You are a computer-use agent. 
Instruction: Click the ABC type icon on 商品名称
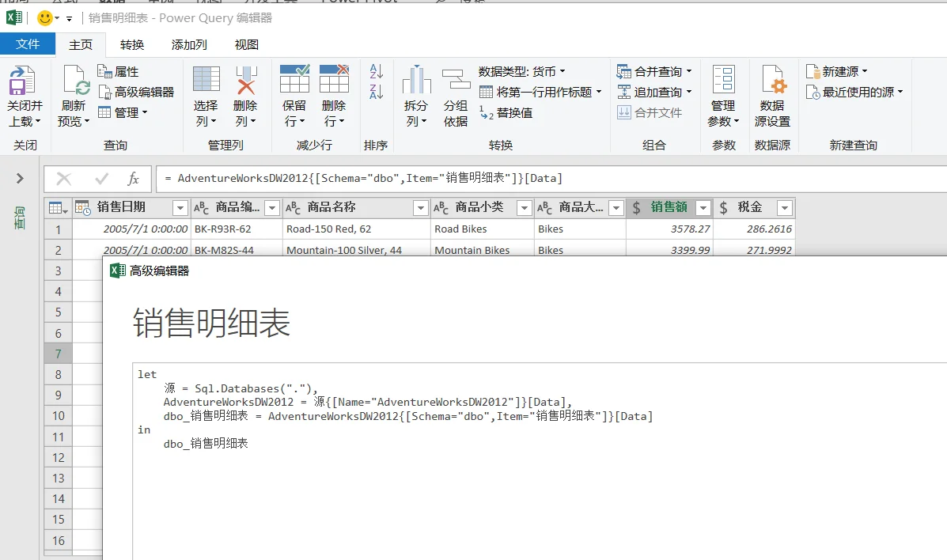tap(293, 208)
